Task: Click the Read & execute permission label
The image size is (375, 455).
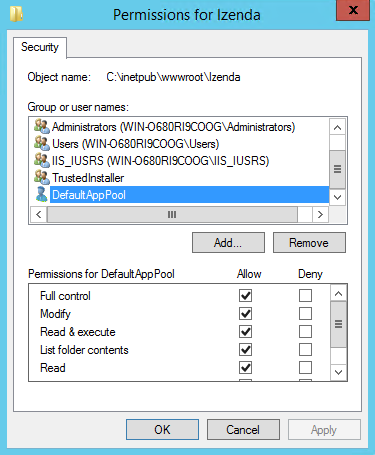Action: [78, 332]
